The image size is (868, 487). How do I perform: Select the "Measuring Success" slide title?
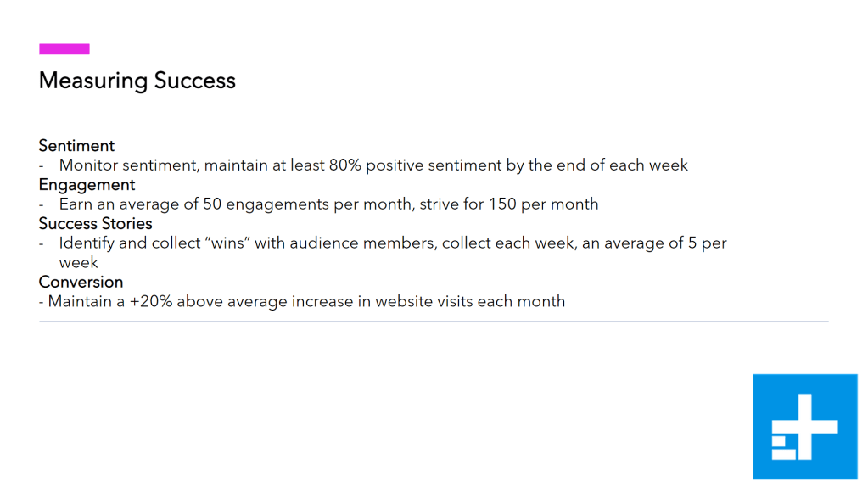(137, 81)
